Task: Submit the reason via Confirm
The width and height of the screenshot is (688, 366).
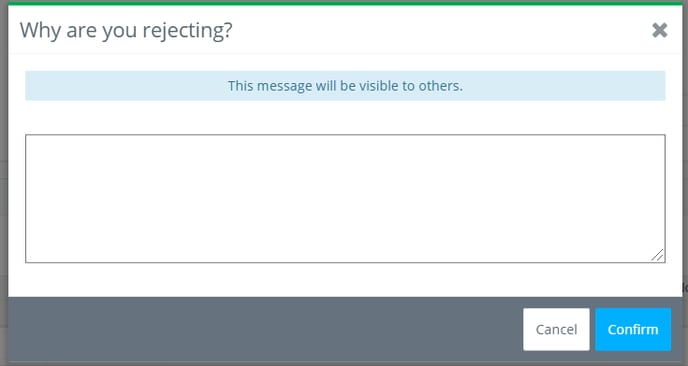Action: [x=633, y=329]
